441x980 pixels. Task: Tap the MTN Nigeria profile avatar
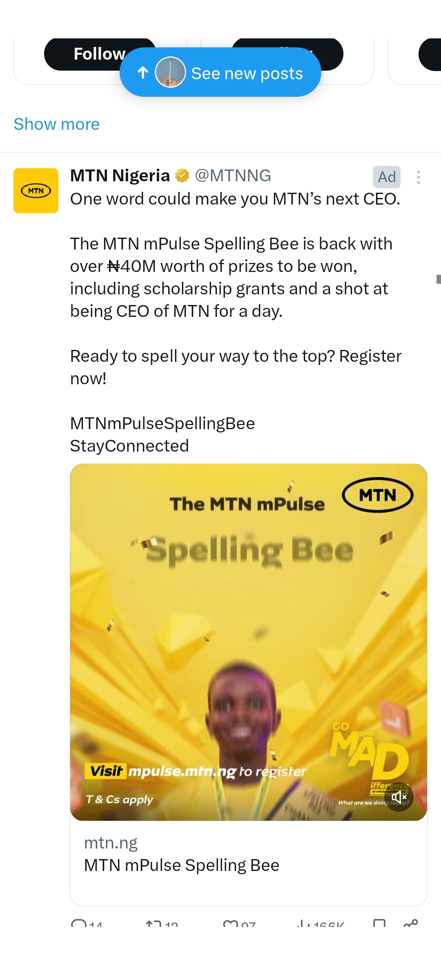coord(36,191)
